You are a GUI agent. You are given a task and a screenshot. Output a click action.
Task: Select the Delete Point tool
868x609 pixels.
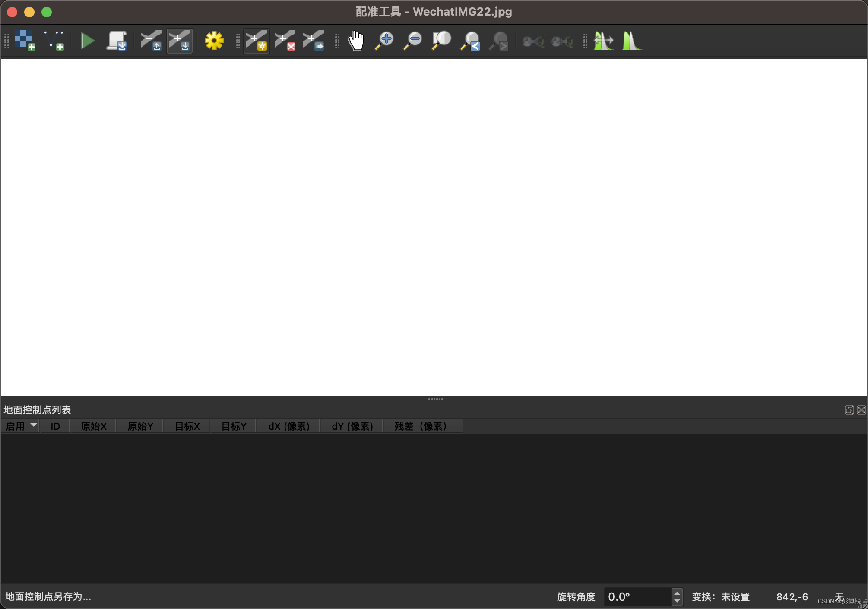tap(285, 41)
